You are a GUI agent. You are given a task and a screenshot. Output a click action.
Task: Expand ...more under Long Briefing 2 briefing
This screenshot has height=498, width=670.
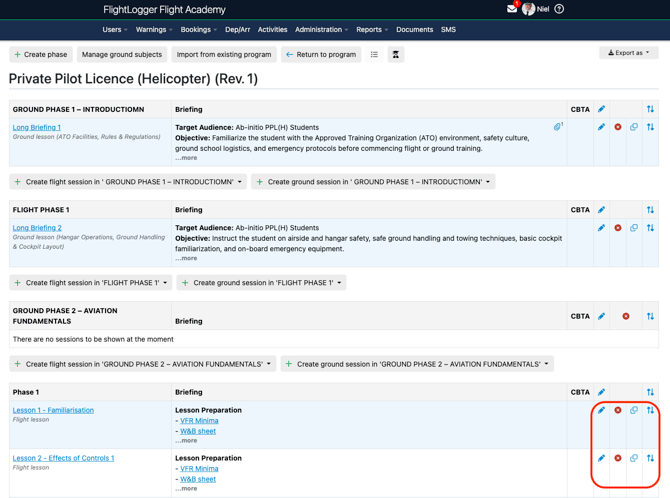(x=186, y=258)
